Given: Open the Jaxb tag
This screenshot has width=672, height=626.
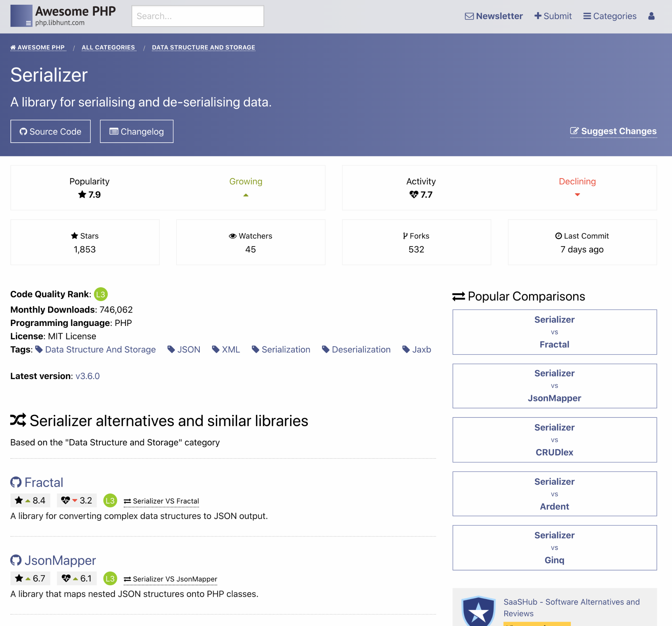Looking at the screenshot, I should [x=417, y=349].
